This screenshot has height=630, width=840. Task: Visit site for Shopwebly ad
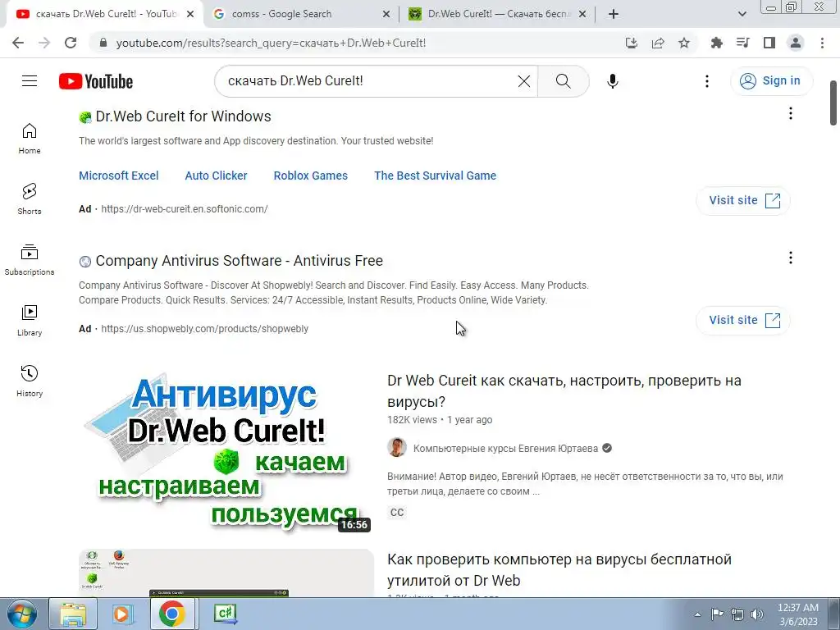[x=743, y=321]
